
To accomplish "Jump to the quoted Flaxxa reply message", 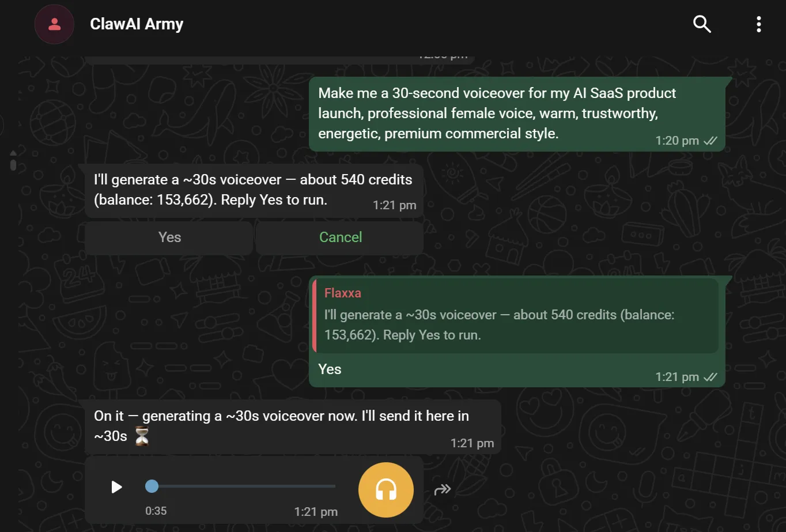I will (516, 315).
